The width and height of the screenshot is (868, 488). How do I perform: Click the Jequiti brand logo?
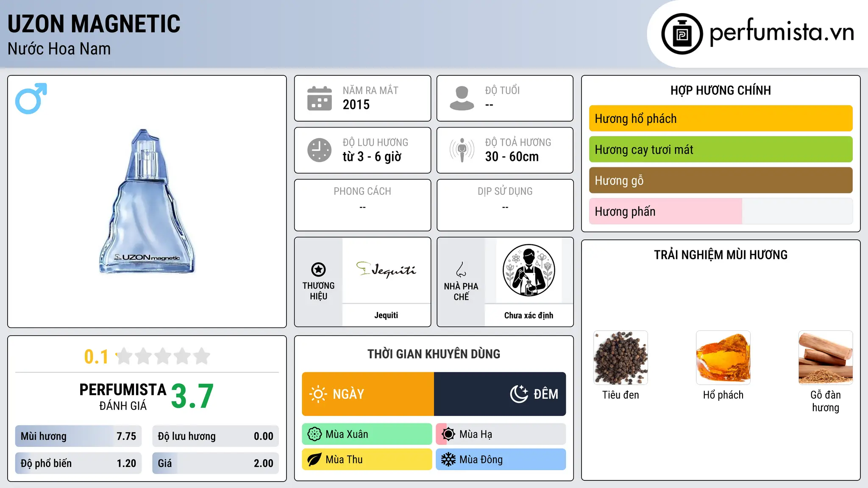(386, 269)
